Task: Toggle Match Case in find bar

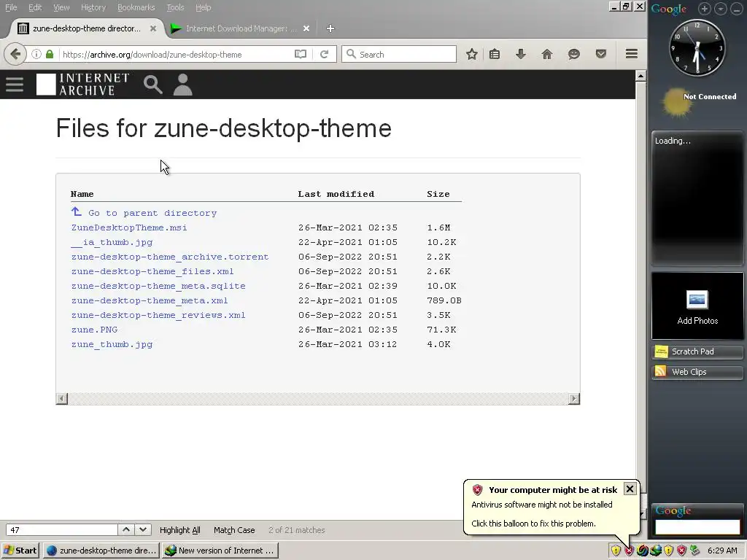Action: 234,530
